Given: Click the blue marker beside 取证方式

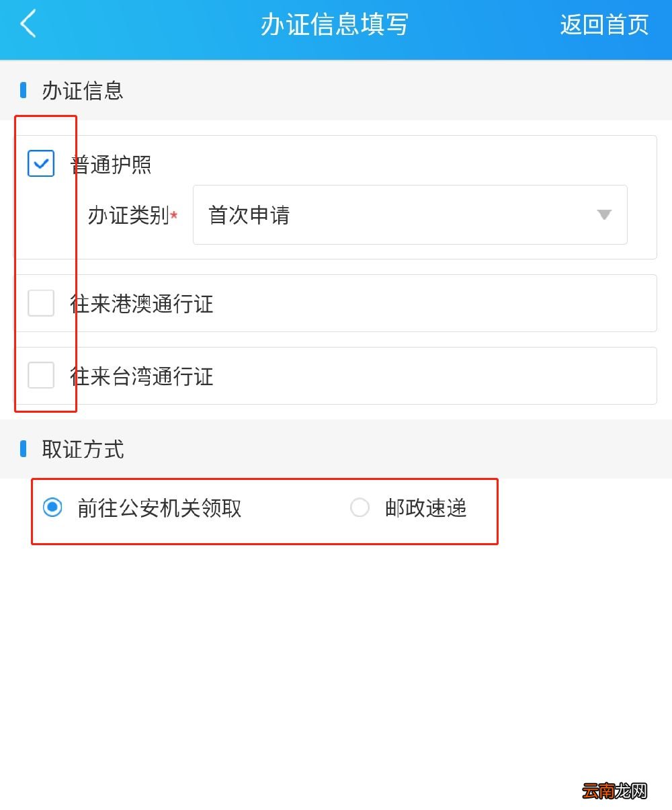Looking at the screenshot, I should 24,449.
